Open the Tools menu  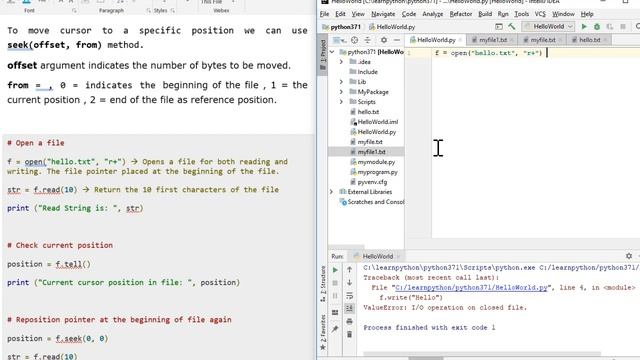(521, 14)
